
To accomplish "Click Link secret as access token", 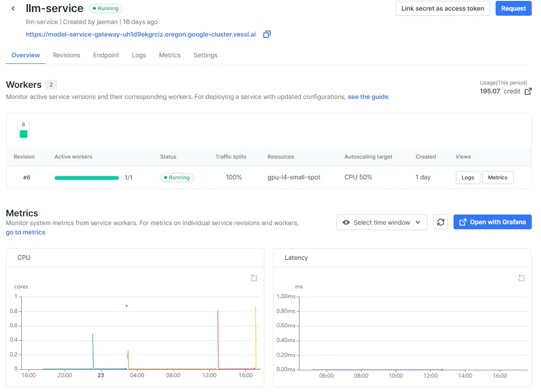I will [x=442, y=8].
